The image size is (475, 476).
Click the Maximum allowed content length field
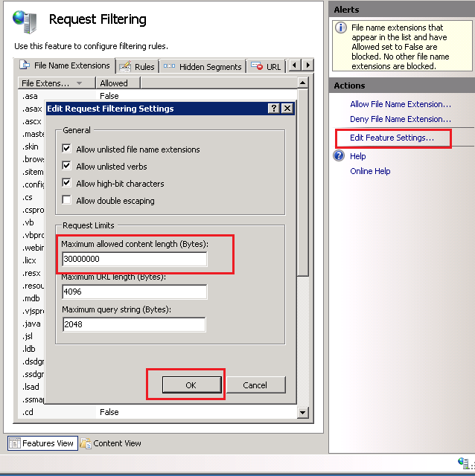135,259
